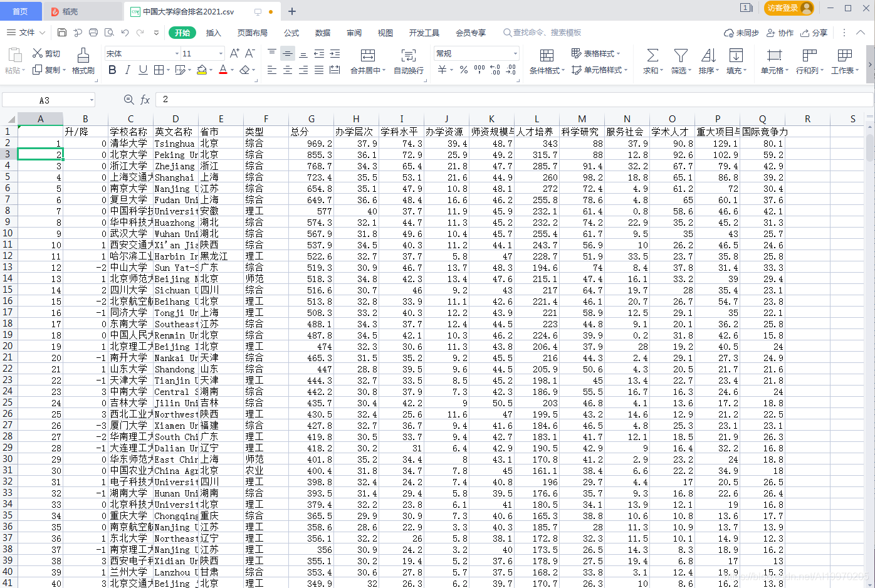Image resolution: width=875 pixels, height=588 pixels.
Task: Click the fill color bucket swatch
Action: [201, 70]
